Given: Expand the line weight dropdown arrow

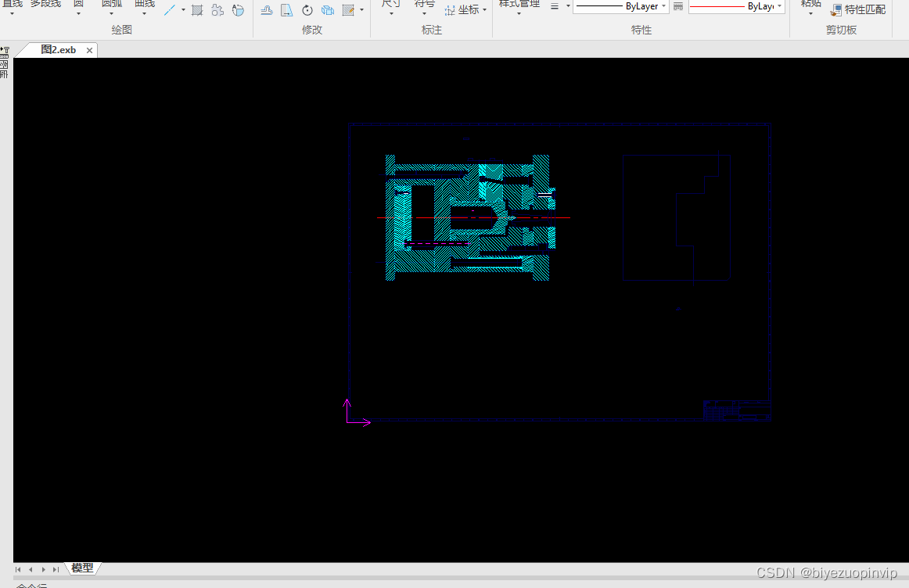Looking at the screenshot, I should click(568, 6).
